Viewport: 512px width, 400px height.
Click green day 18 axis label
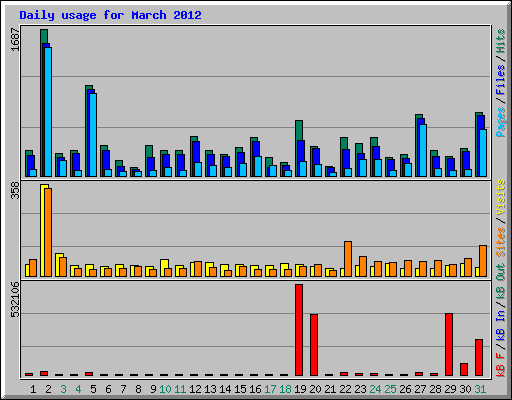(x=285, y=389)
